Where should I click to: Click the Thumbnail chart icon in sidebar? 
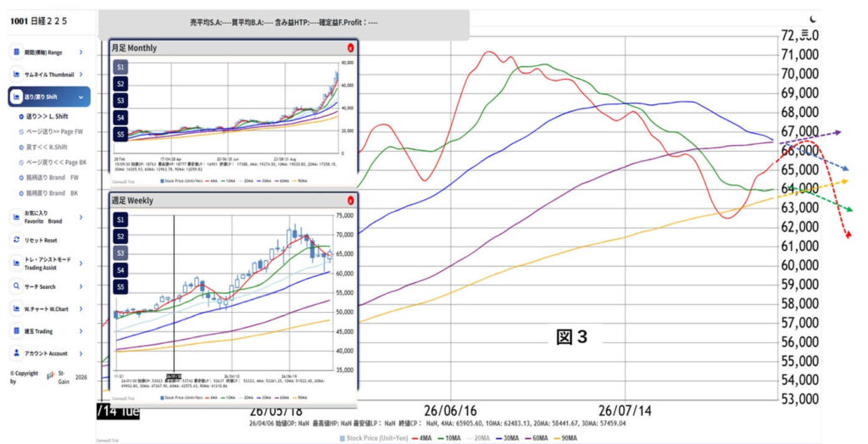coord(17,75)
